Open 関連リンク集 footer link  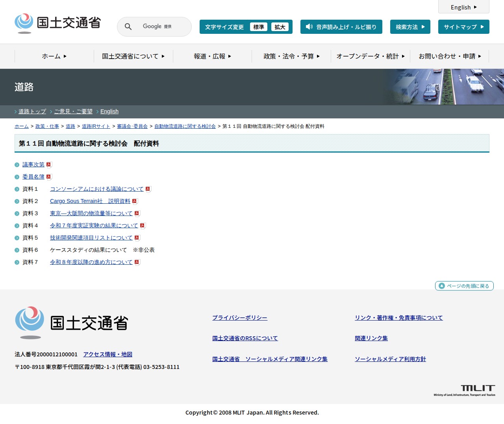pyautogui.click(x=371, y=338)
